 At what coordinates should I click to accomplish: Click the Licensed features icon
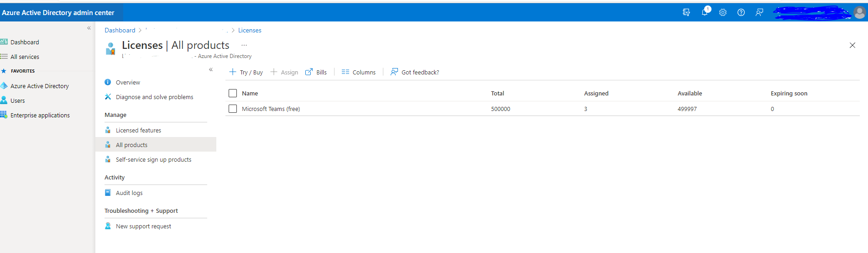[x=108, y=130]
